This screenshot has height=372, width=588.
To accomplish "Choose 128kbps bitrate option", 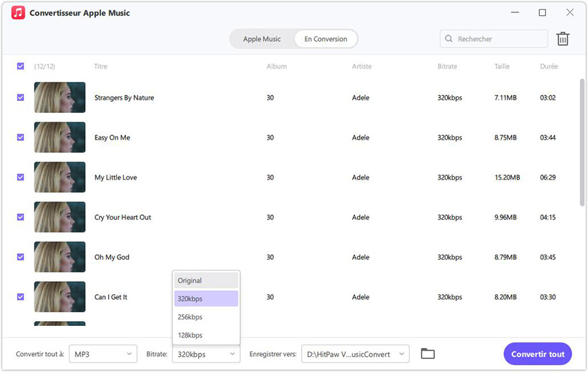I will point(206,335).
